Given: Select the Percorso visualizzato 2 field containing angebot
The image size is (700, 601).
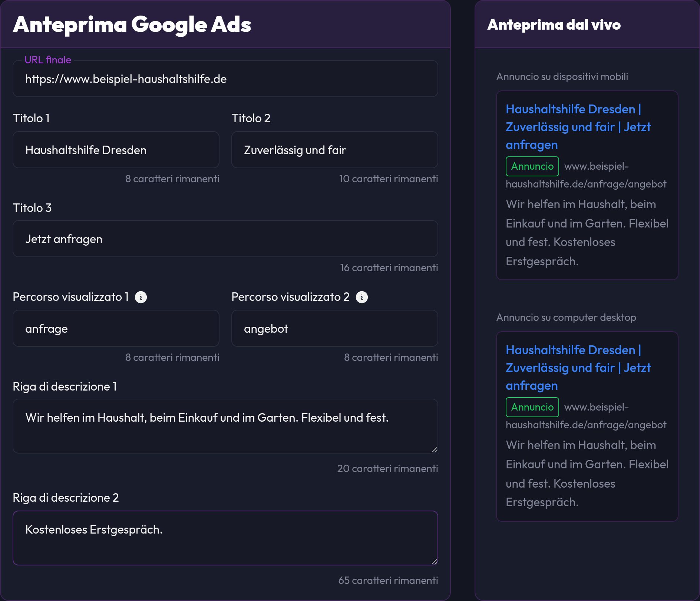Looking at the screenshot, I should pyautogui.click(x=335, y=329).
